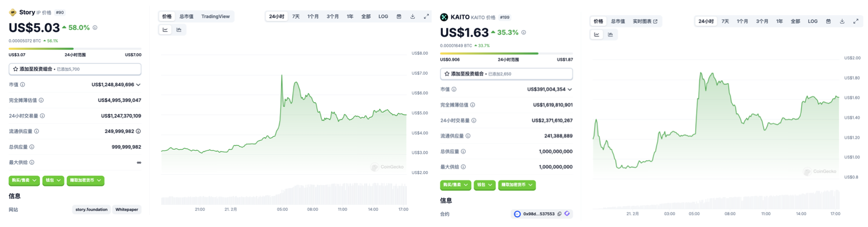
Task: Select 7天 range on Story chart
Action: (295, 16)
